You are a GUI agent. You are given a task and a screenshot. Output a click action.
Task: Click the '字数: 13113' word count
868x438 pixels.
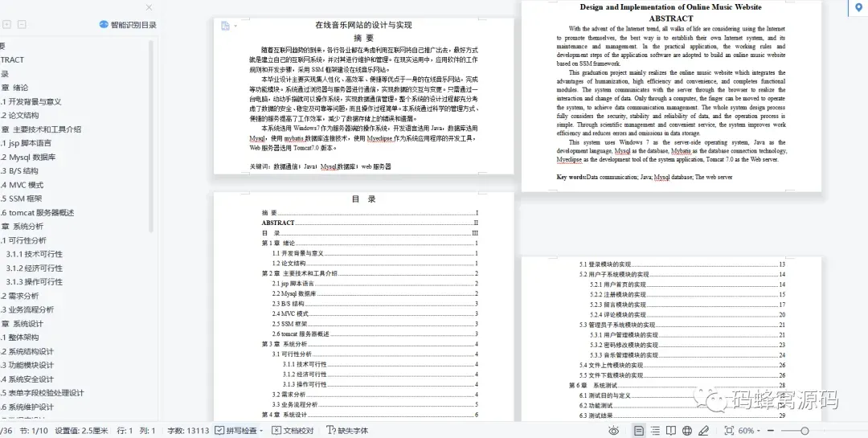(x=188, y=430)
